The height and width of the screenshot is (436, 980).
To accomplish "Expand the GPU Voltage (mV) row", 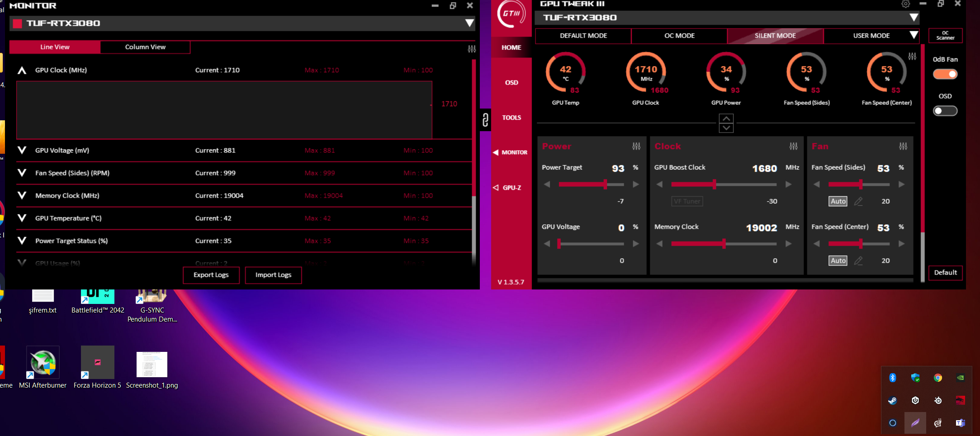I will click(x=22, y=150).
